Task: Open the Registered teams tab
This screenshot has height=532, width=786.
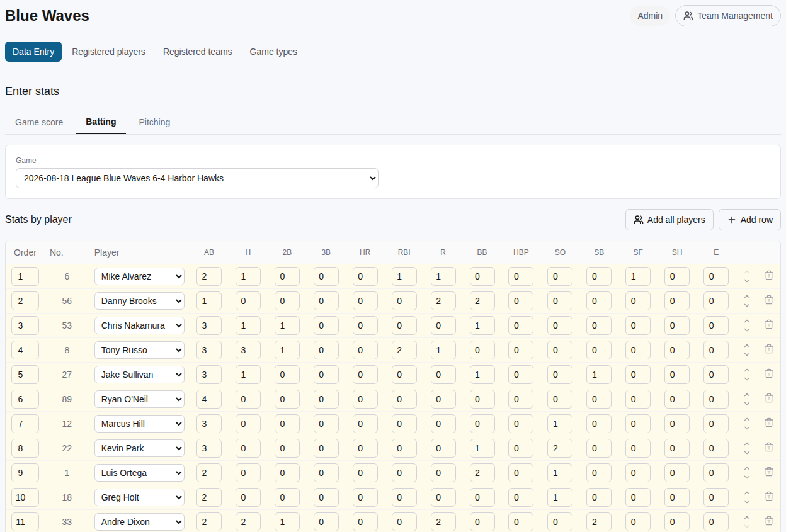Action: point(198,52)
